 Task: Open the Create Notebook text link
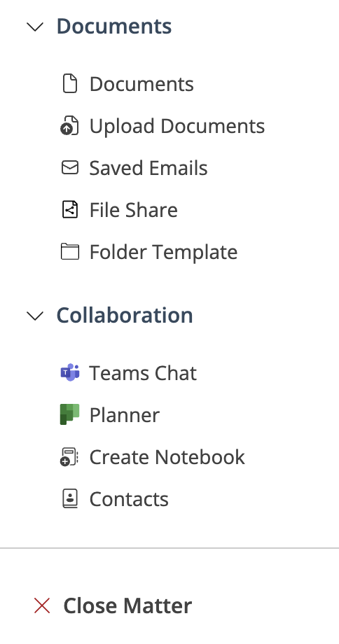167,456
